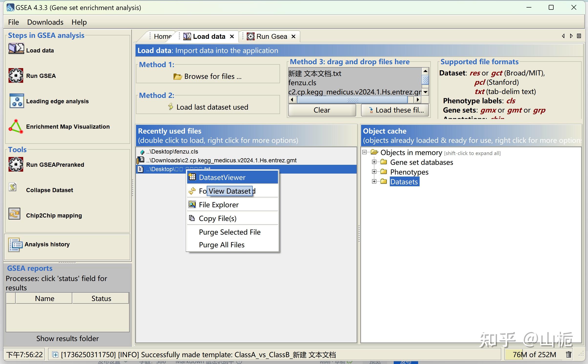Click the trash can garbage-collect icon
The image size is (588, 364).
click(x=569, y=354)
